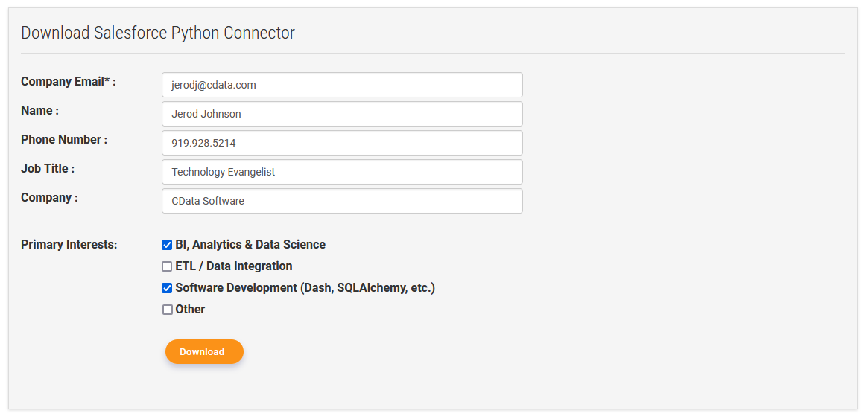
Task: Click the 'BI, Analytics & Data Science' label text
Action: coord(250,245)
